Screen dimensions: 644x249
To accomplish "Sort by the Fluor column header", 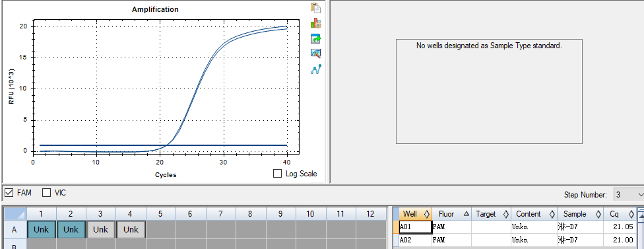I will pyautogui.click(x=451, y=213).
